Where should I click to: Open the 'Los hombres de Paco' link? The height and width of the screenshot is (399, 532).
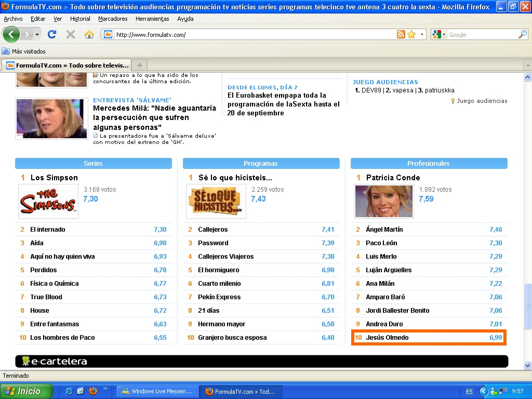[x=62, y=338]
